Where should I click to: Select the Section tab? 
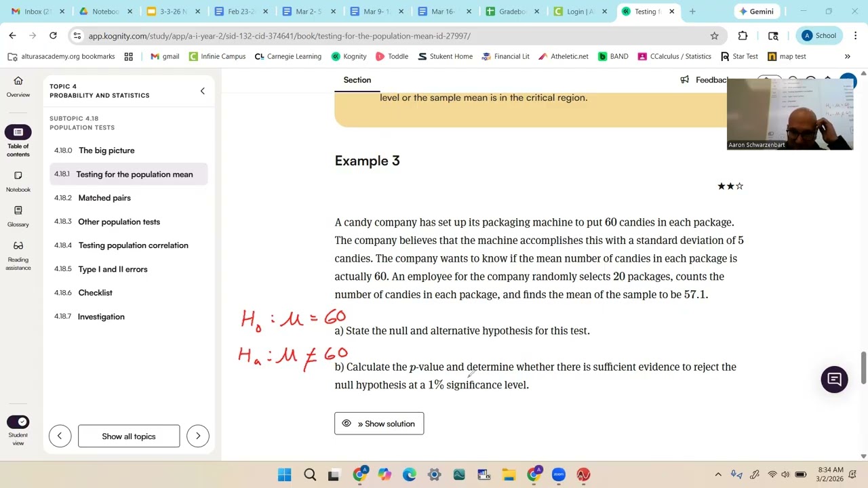(357, 80)
